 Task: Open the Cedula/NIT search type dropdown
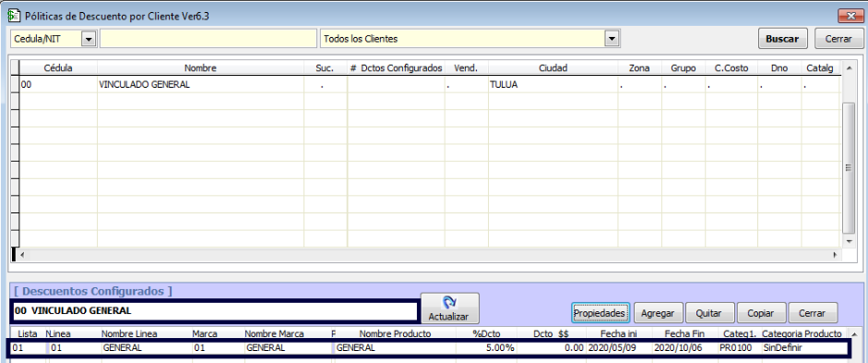click(x=89, y=39)
